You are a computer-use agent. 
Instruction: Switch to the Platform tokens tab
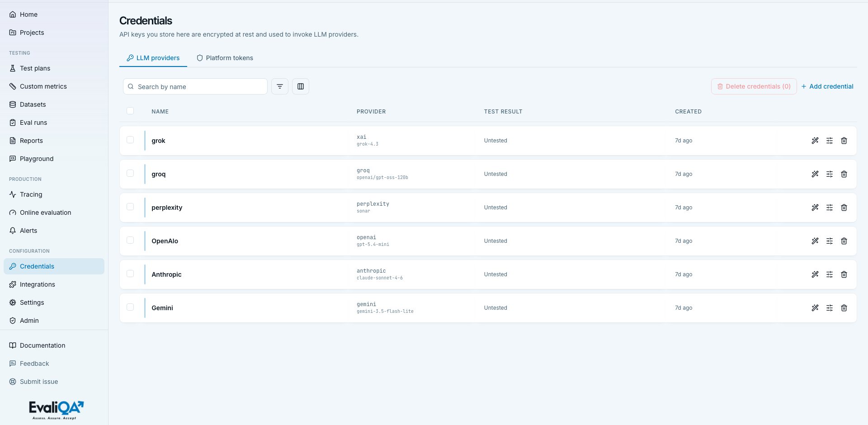225,58
